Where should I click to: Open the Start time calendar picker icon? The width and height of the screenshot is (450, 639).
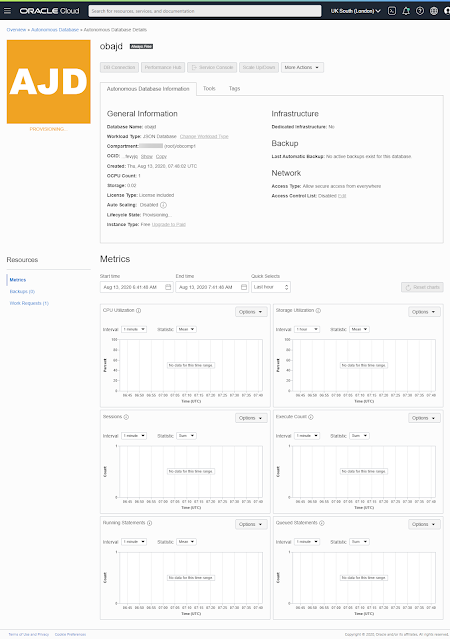(x=168, y=287)
